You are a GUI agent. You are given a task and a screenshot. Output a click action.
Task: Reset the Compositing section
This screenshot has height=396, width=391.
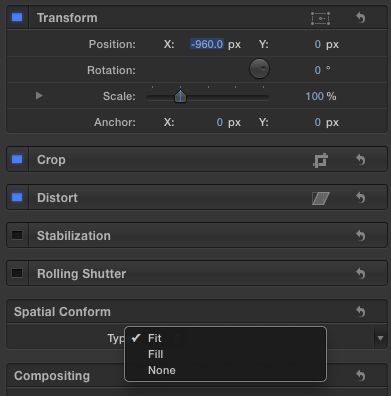(x=360, y=376)
